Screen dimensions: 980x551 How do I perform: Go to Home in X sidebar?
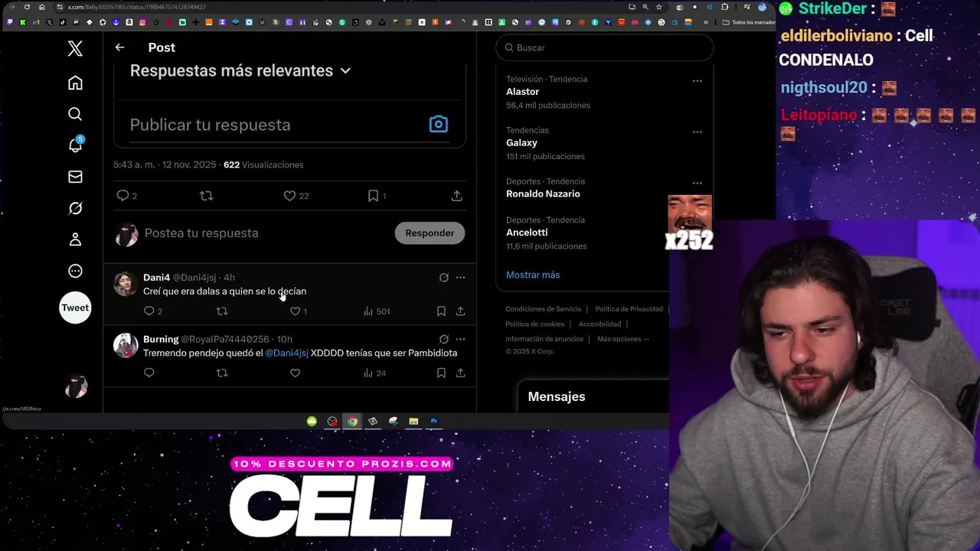coord(75,83)
